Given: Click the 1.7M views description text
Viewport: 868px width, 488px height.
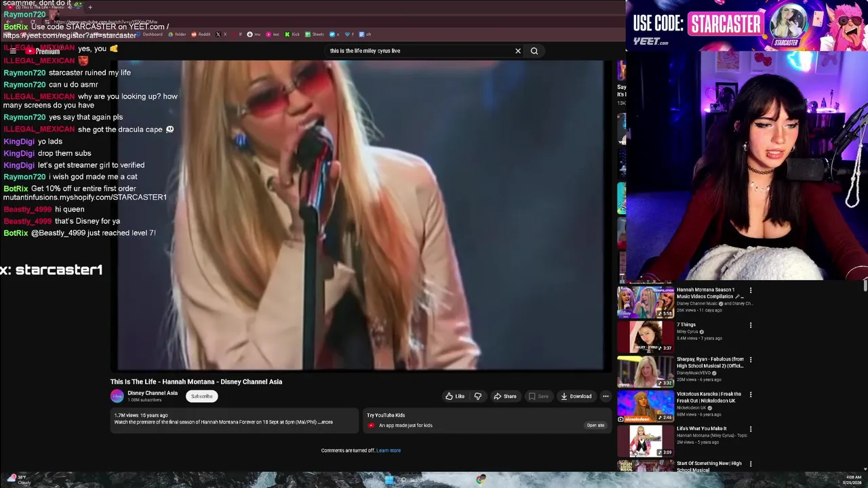Looking at the screenshot, I should coord(141,415).
